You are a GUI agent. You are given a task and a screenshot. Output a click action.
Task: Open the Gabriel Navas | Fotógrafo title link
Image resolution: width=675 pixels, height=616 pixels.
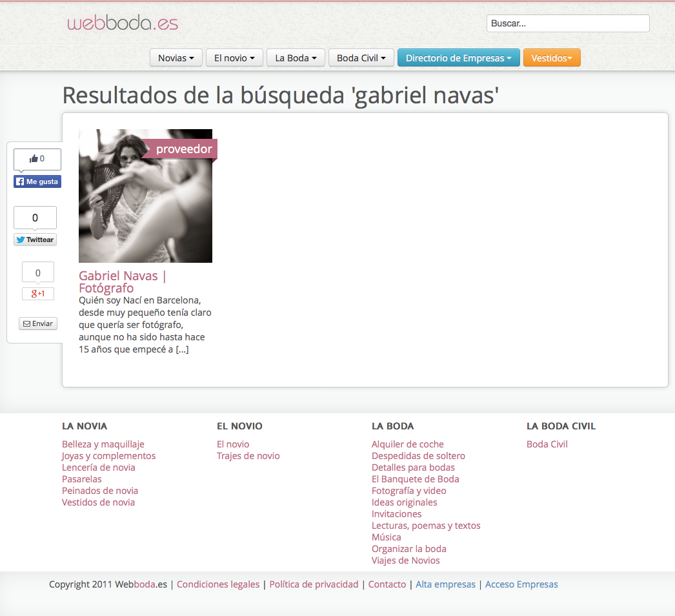click(x=123, y=282)
